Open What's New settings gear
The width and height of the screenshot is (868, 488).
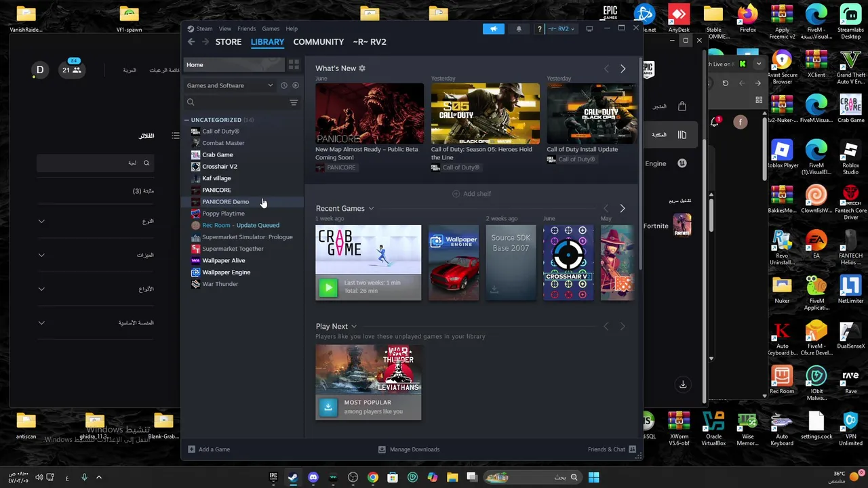click(x=362, y=68)
